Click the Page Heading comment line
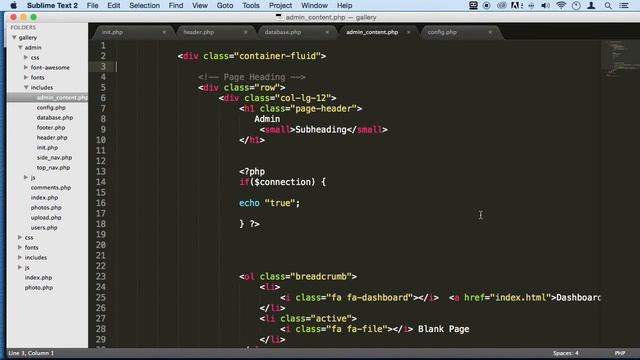640x360 pixels. pyautogui.click(x=251, y=77)
